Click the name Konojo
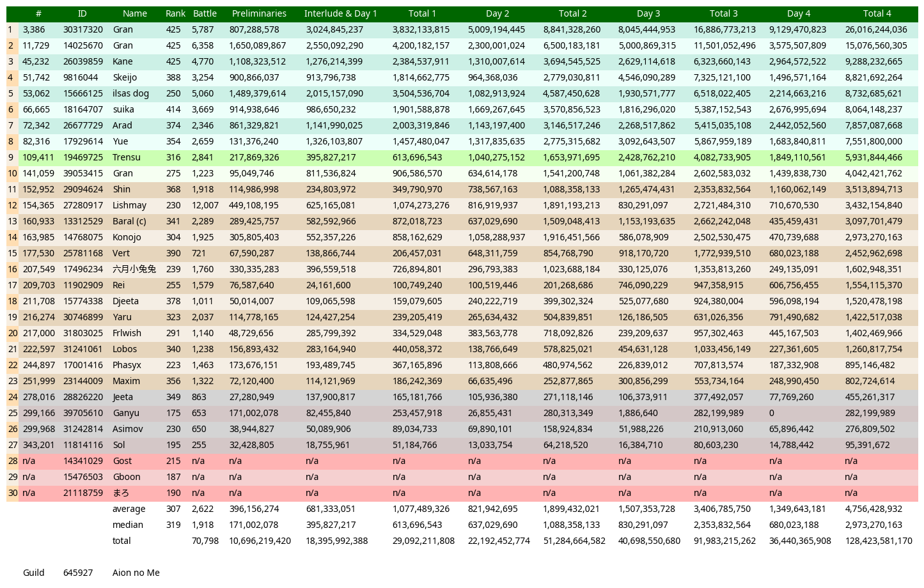This screenshot has width=924, height=588. click(x=127, y=237)
